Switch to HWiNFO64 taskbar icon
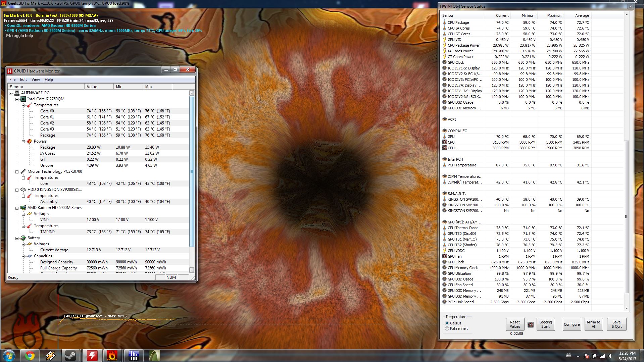 pyautogui.click(x=134, y=356)
